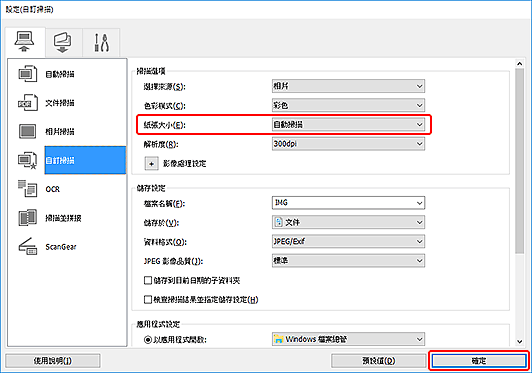Choose the 自動掃描 label in sidebar list
Screen dimensions: 532x373
click(60, 74)
